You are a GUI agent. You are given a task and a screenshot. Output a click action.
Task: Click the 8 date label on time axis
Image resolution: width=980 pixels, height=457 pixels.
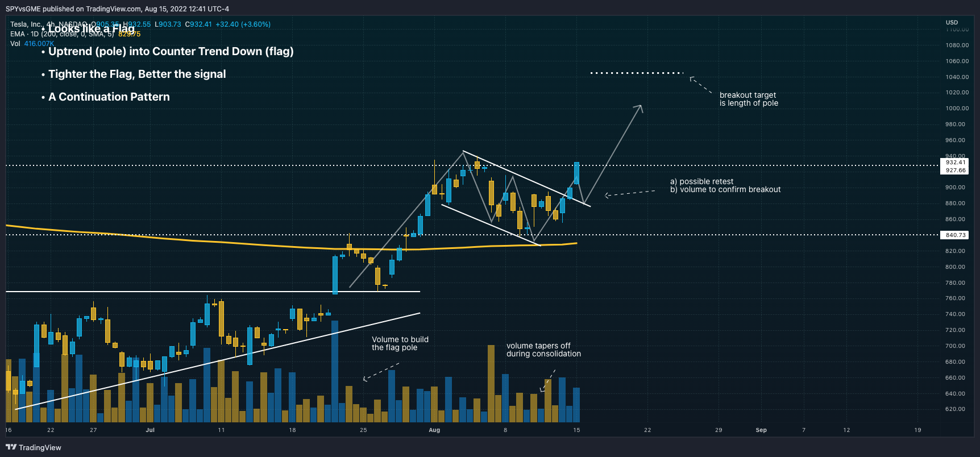(505, 430)
